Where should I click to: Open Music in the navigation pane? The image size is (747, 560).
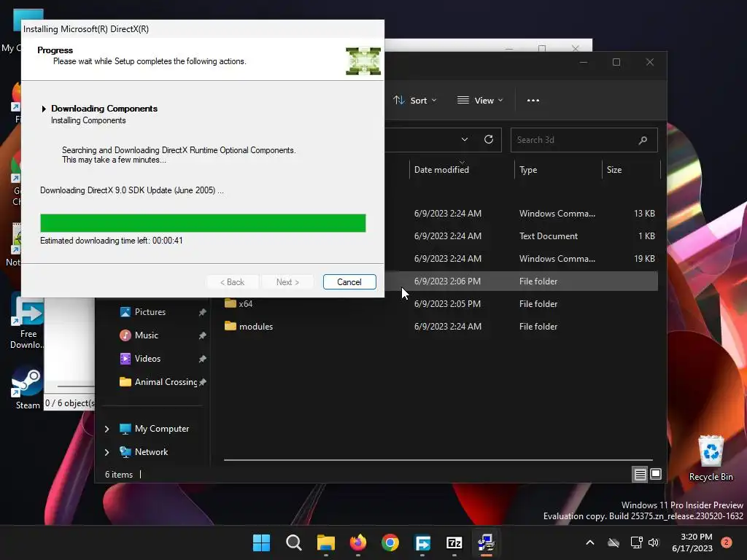point(146,335)
